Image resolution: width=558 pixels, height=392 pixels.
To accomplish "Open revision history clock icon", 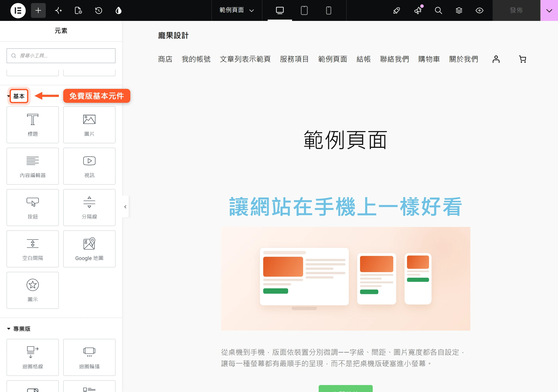I will (99, 10).
